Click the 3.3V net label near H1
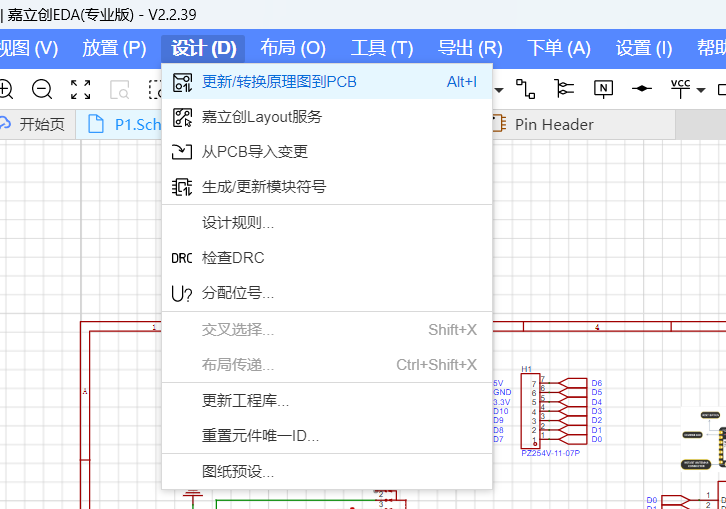Viewport: 726px width, 509px height. pos(501,402)
